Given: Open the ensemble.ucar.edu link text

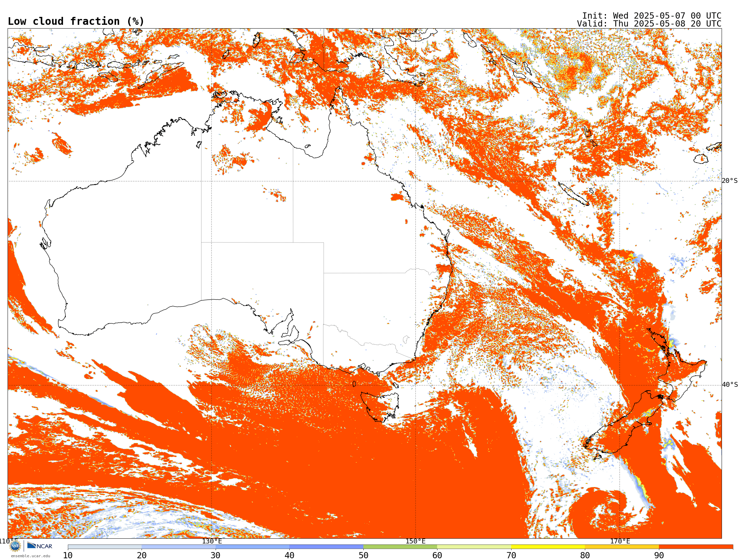Looking at the screenshot, I should tap(30, 556).
